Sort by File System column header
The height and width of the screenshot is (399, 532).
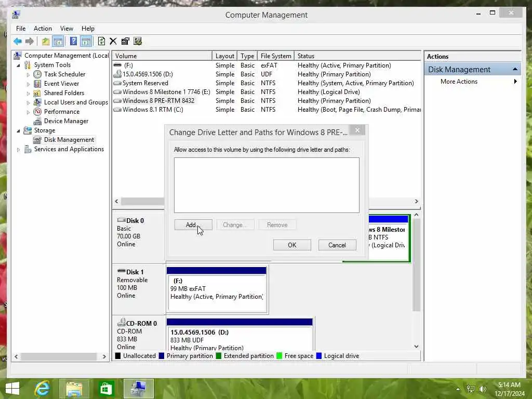pyautogui.click(x=276, y=56)
